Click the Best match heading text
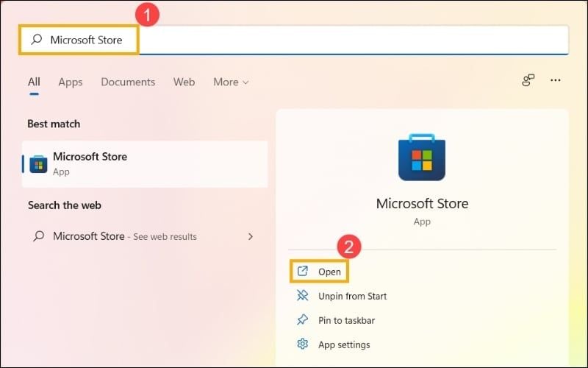This screenshot has height=368, width=588. click(x=54, y=124)
